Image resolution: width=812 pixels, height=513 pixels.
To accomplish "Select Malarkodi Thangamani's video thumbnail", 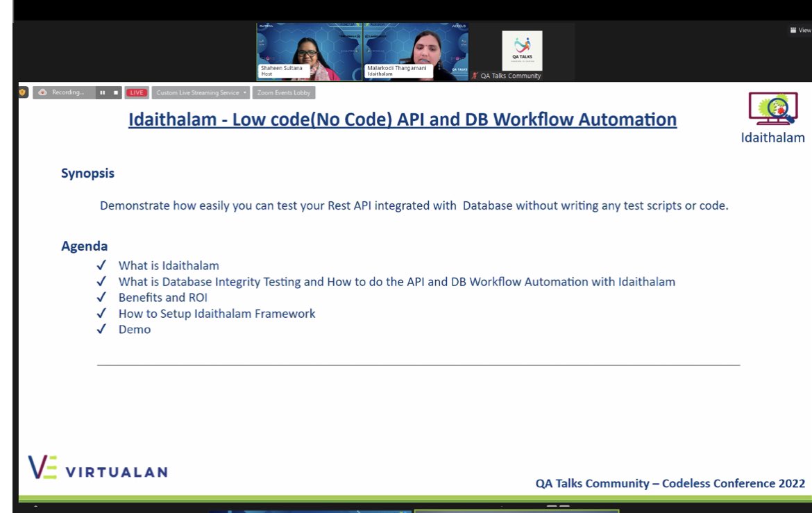I will tap(416, 52).
